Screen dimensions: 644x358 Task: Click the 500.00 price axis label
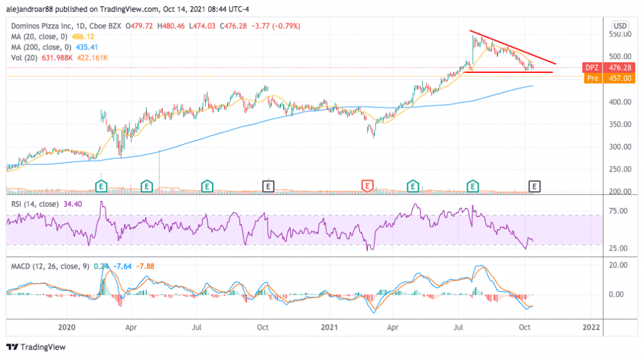pyautogui.click(x=620, y=57)
